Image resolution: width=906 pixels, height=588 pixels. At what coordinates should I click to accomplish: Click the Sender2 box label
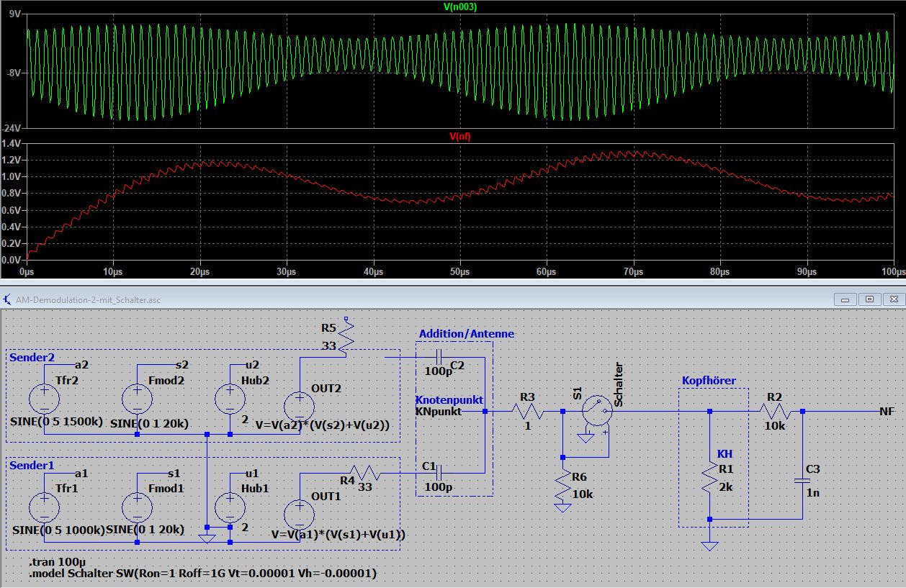(x=32, y=357)
